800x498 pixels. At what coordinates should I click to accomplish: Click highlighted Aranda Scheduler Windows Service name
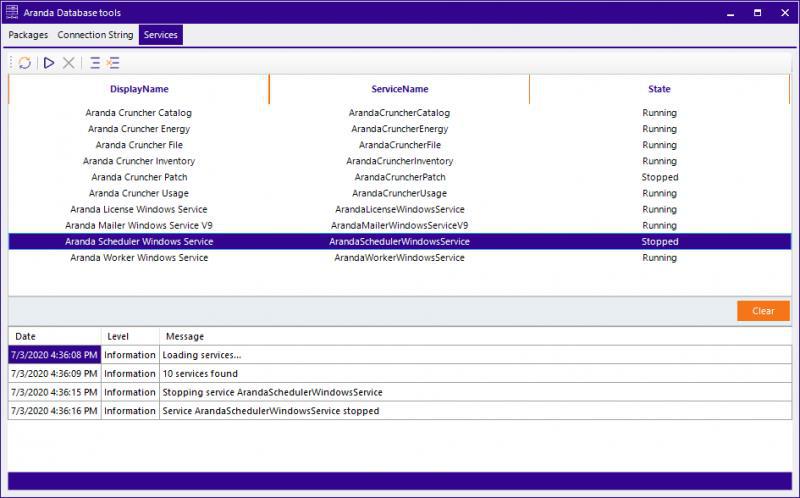[139, 241]
